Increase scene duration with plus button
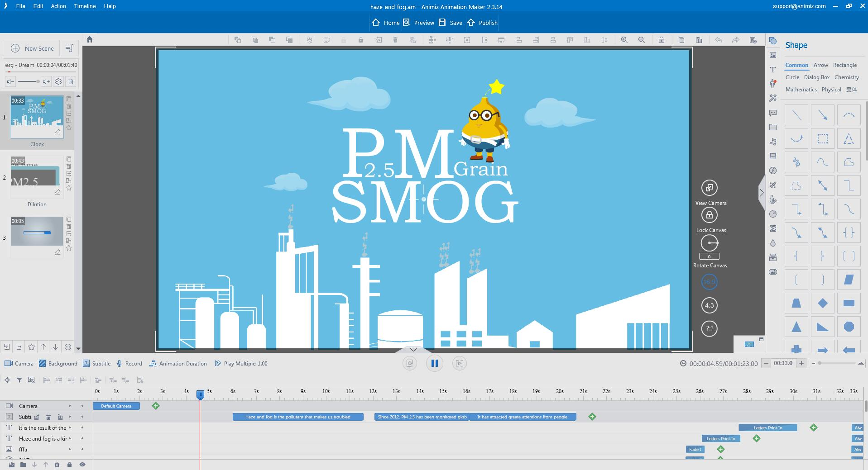The image size is (868, 470). click(x=801, y=363)
